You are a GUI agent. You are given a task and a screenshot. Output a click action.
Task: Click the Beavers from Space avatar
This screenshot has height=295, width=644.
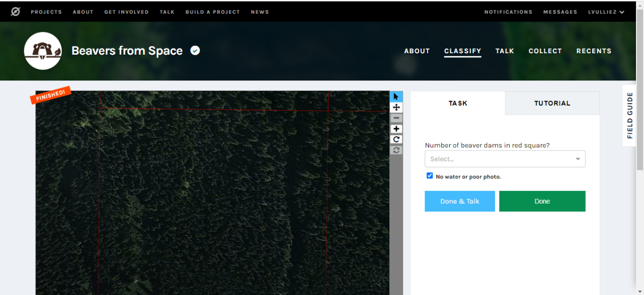[x=43, y=51]
